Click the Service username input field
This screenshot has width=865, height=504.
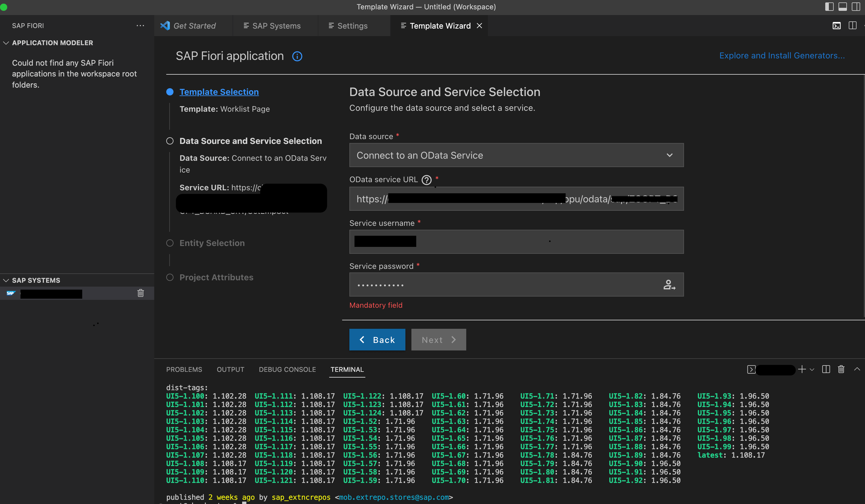(515, 241)
